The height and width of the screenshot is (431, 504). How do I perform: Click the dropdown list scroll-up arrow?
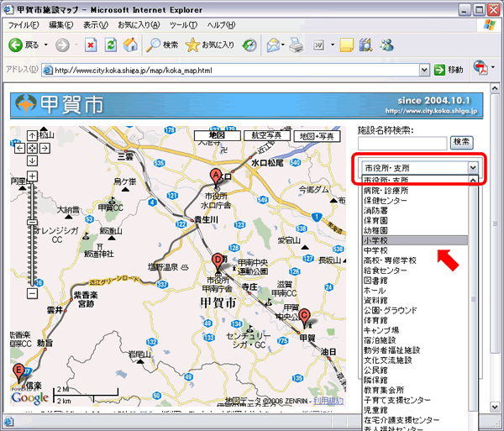[x=473, y=181]
